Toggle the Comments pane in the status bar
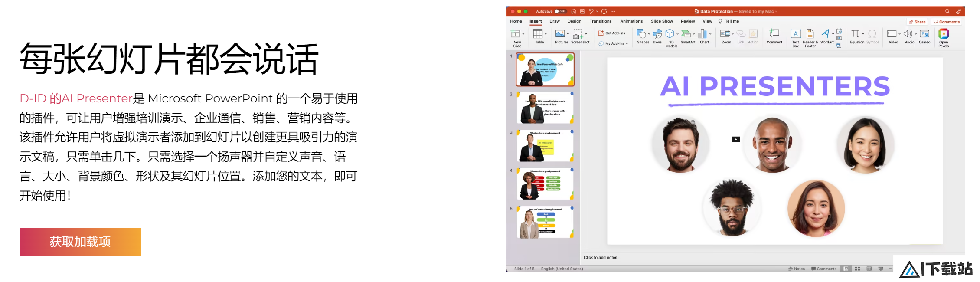 824,269
